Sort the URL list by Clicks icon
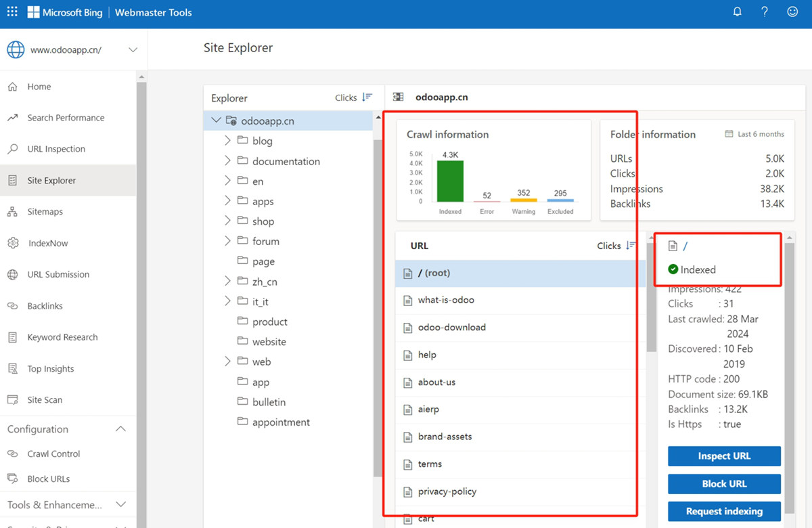812x528 pixels. (x=631, y=246)
